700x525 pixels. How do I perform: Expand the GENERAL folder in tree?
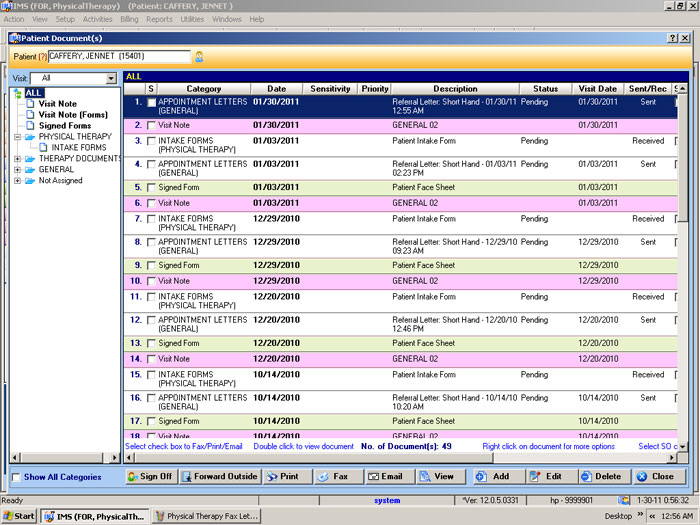[x=17, y=170]
